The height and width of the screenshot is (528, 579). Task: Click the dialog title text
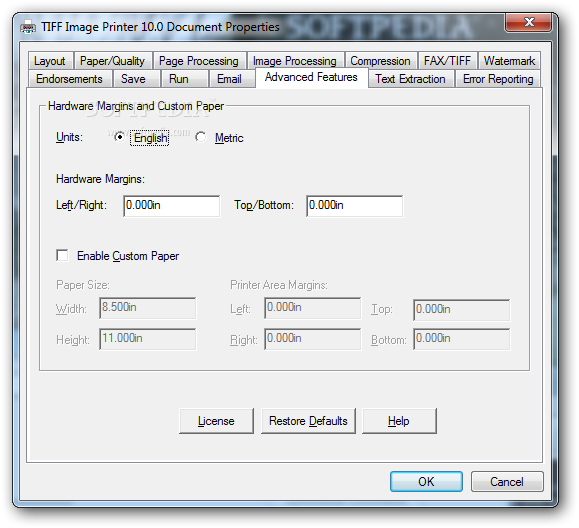tap(160, 27)
